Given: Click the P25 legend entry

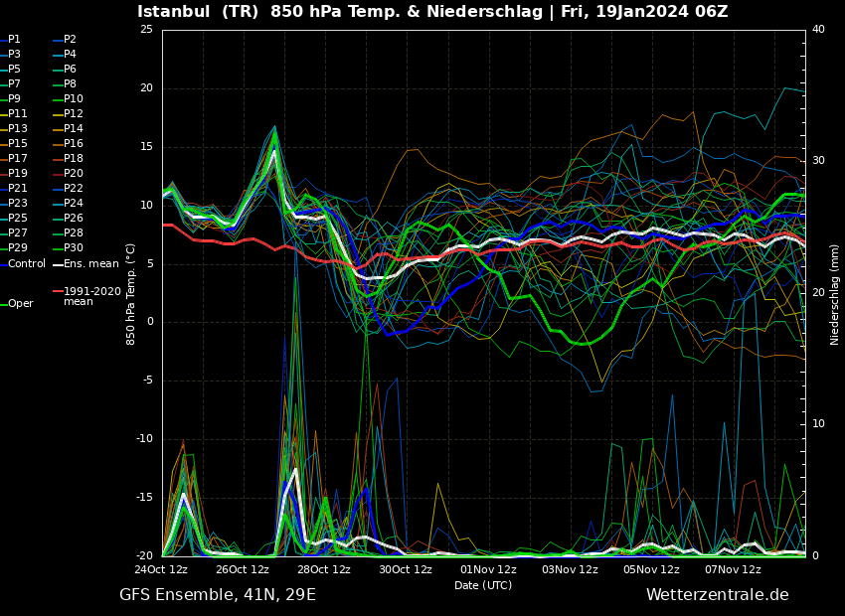Looking at the screenshot, I should pos(18,219).
